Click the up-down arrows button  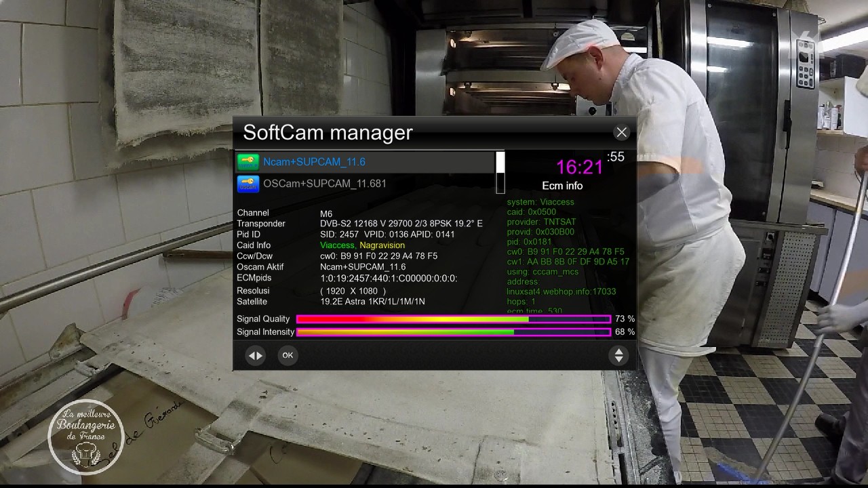[x=618, y=355]
